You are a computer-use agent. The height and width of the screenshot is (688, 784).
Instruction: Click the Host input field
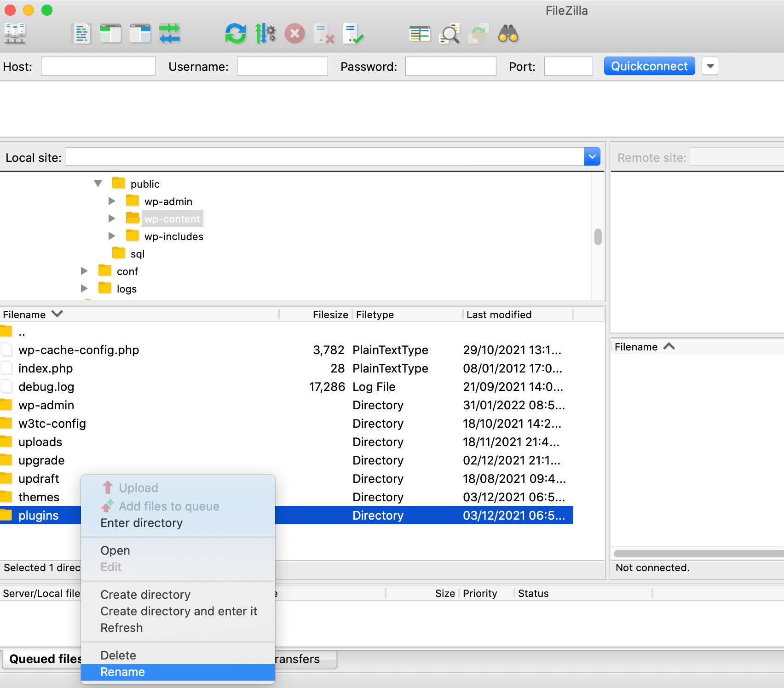click(98, 66)
